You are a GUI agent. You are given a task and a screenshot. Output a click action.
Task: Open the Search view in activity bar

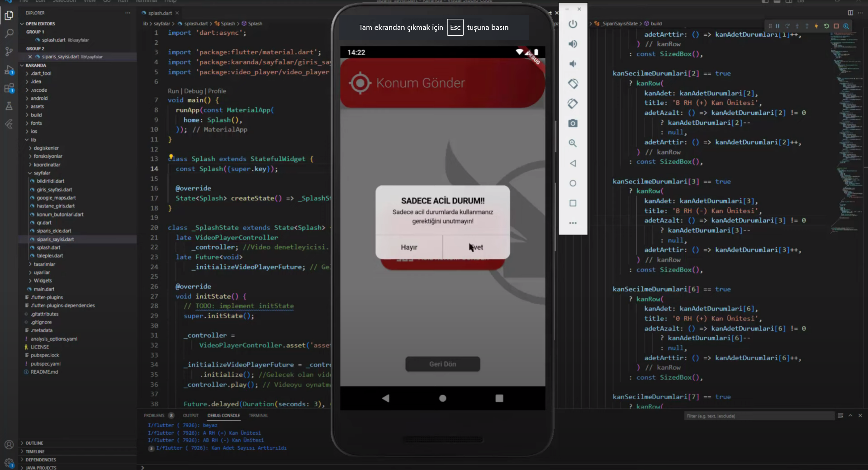(9, 33)
